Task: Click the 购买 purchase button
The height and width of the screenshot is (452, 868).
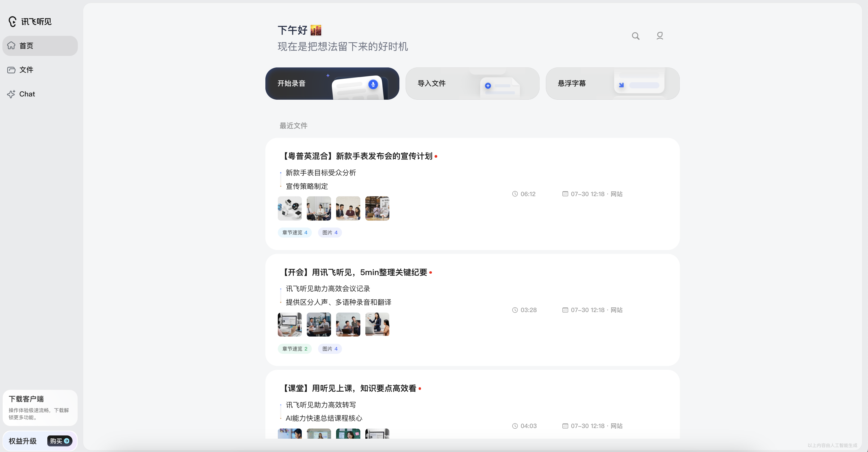Action: (60, 441)
